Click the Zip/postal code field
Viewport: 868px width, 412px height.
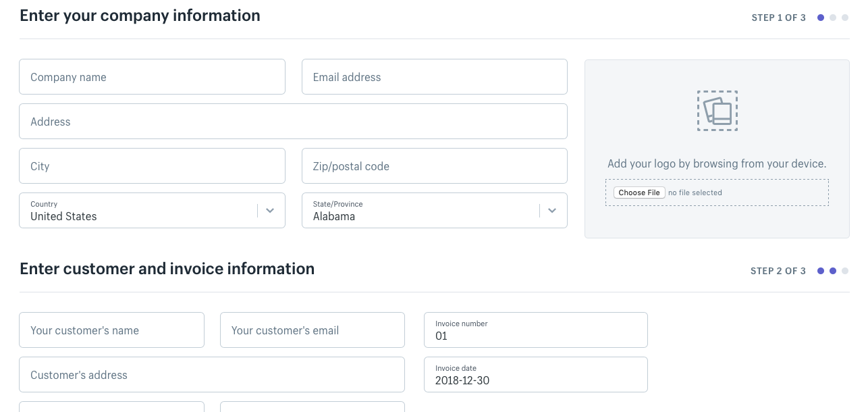point(434,166)
